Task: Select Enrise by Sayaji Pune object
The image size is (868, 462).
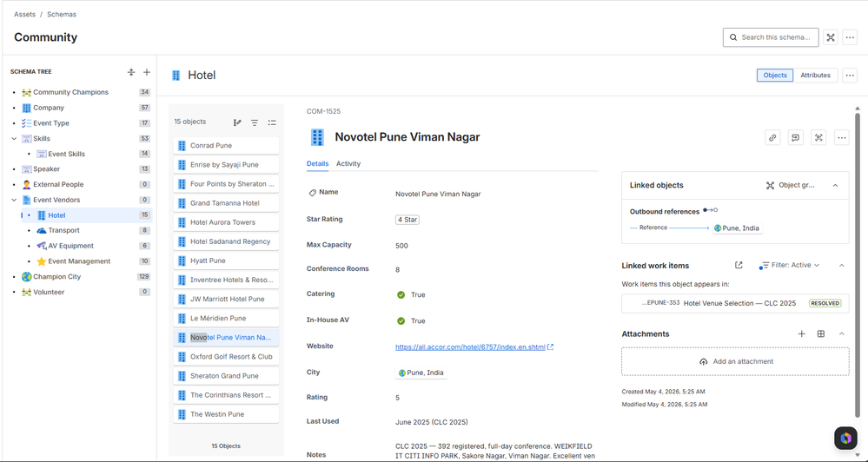Action: click(x=226, y=165)
